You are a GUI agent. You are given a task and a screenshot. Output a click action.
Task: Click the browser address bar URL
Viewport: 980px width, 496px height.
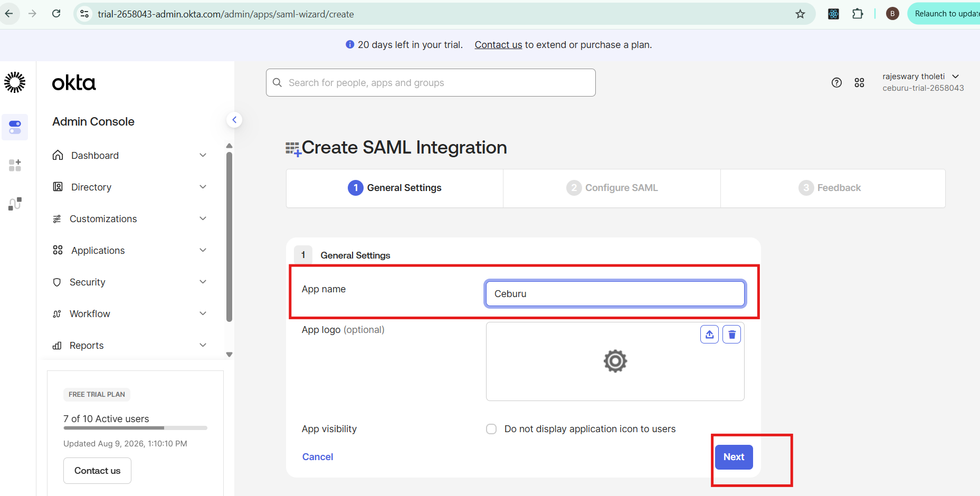(226, 14)
